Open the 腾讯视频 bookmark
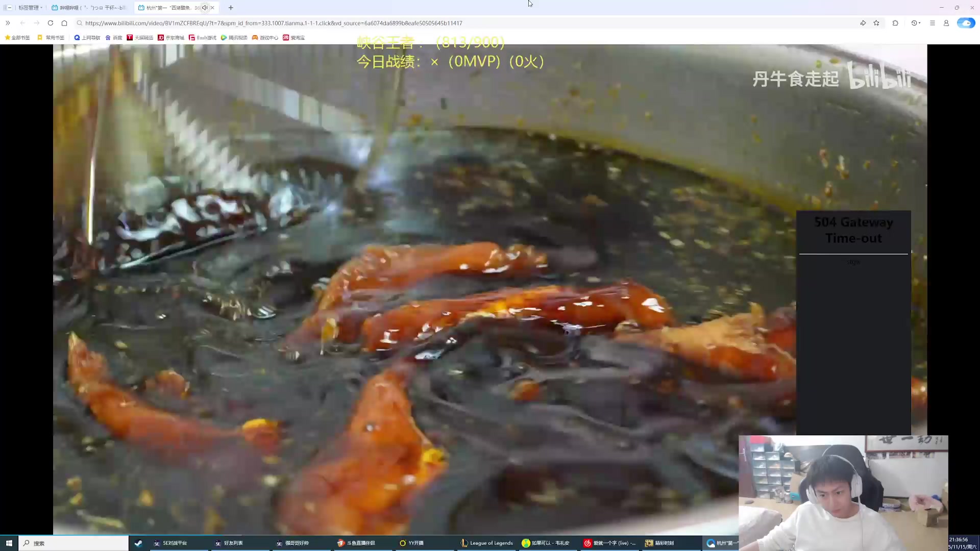This screenshot has height=551, width=980. coord(234,38)
